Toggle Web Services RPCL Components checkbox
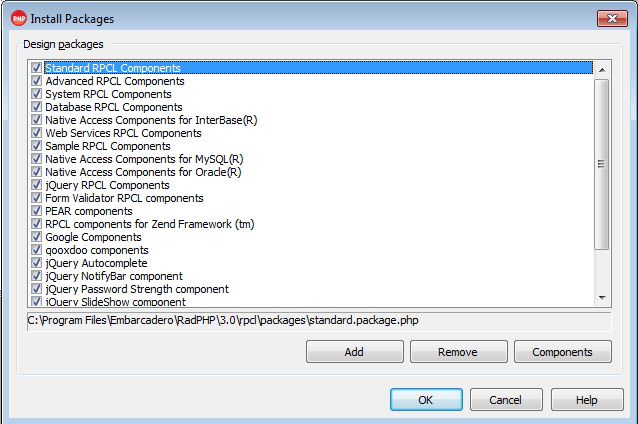638x424 pixels. coord(36,133)
